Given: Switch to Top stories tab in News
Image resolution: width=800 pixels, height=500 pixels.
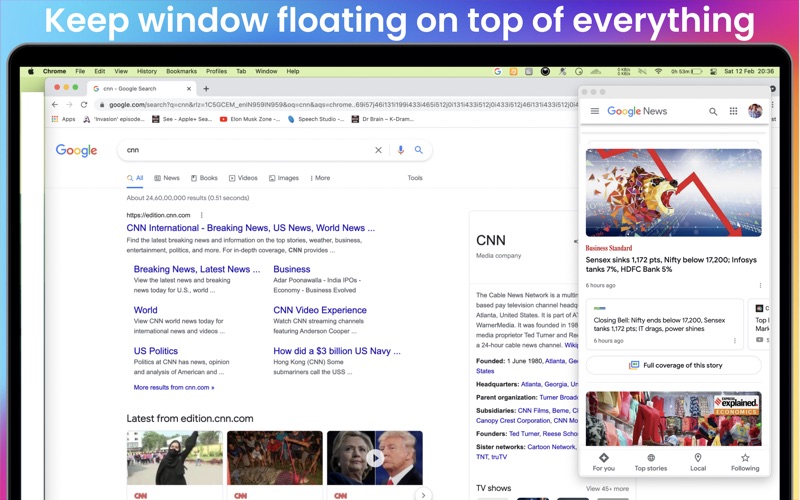Looking at the screenshot, I should pos(651,462).
